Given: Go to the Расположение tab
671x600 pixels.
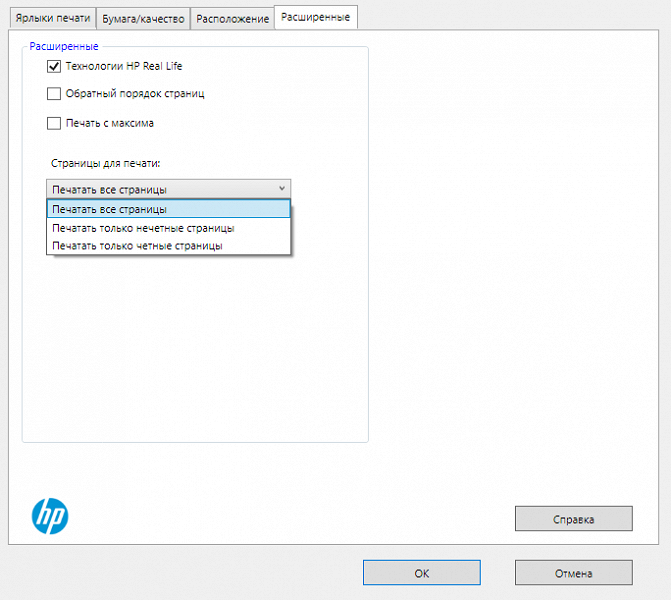Looking at the screenshot, I should [232, 19].
